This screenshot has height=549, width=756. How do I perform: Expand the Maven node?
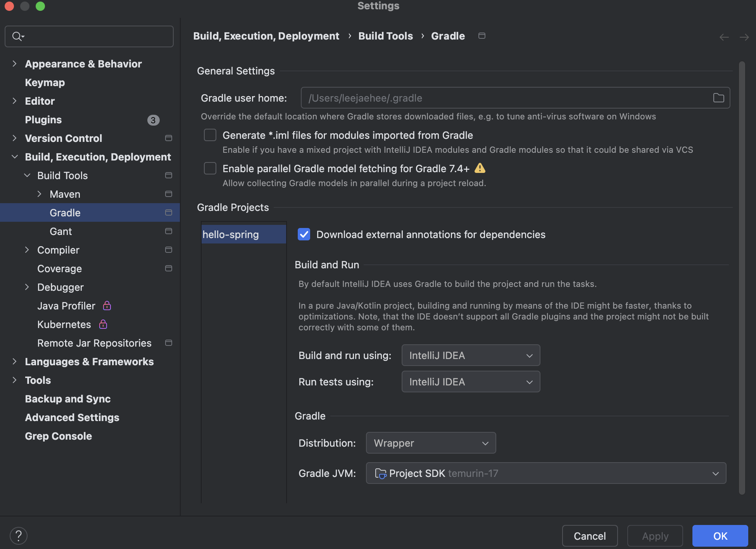(39, 194)
